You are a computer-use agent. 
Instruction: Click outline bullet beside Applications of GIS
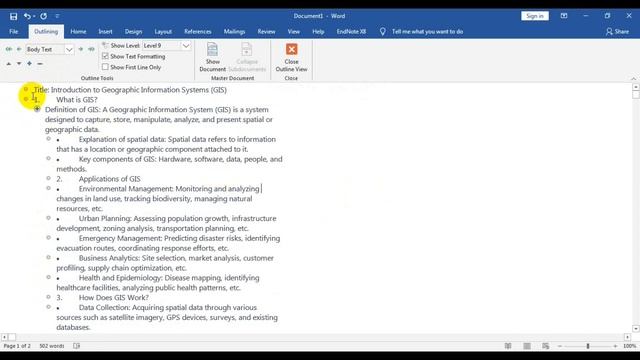(48, 178)
